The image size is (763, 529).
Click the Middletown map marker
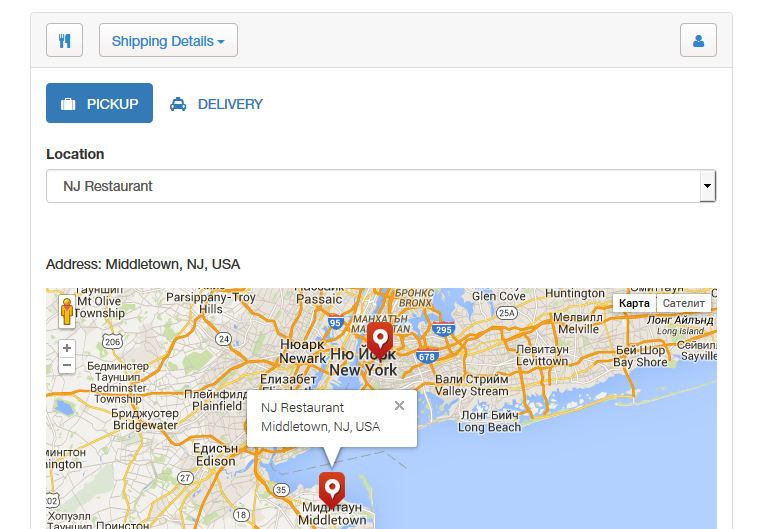332,491
